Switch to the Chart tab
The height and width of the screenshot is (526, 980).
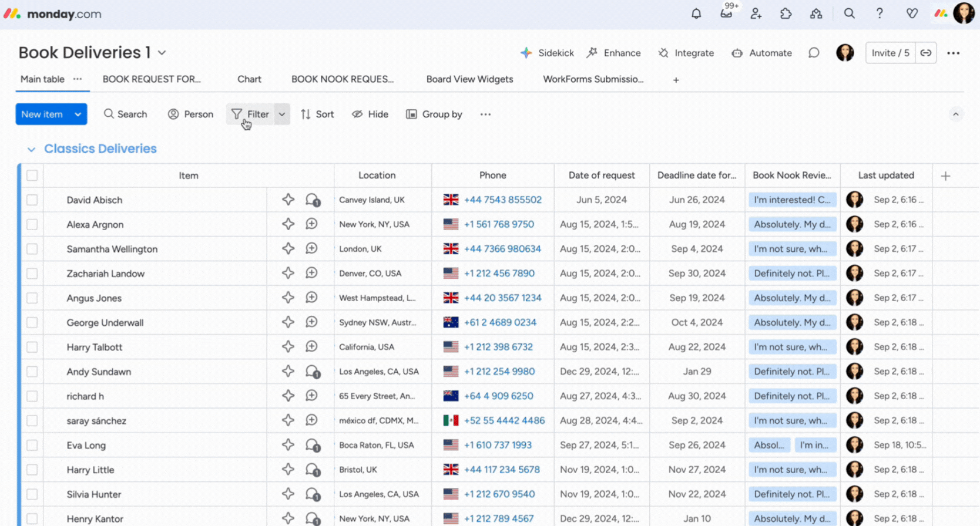[x=249, y=79]
